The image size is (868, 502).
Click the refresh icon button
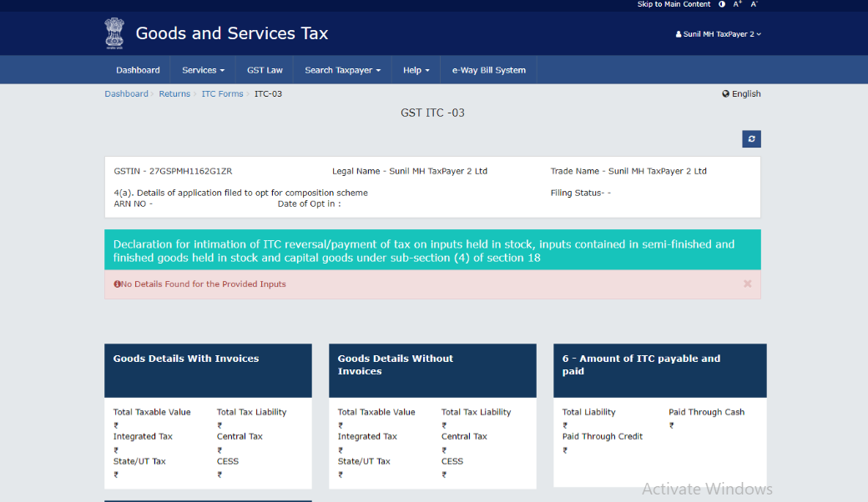pos(751,139)
